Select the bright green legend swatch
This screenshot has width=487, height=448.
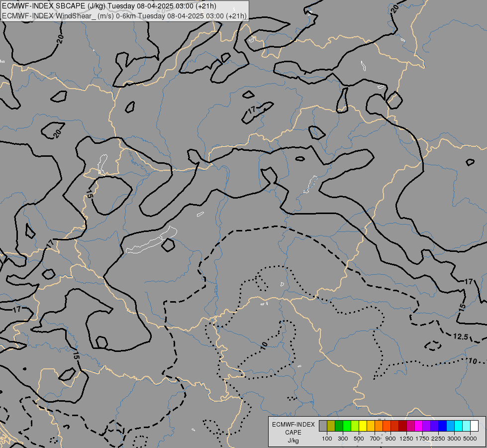(x=347, y=426)
